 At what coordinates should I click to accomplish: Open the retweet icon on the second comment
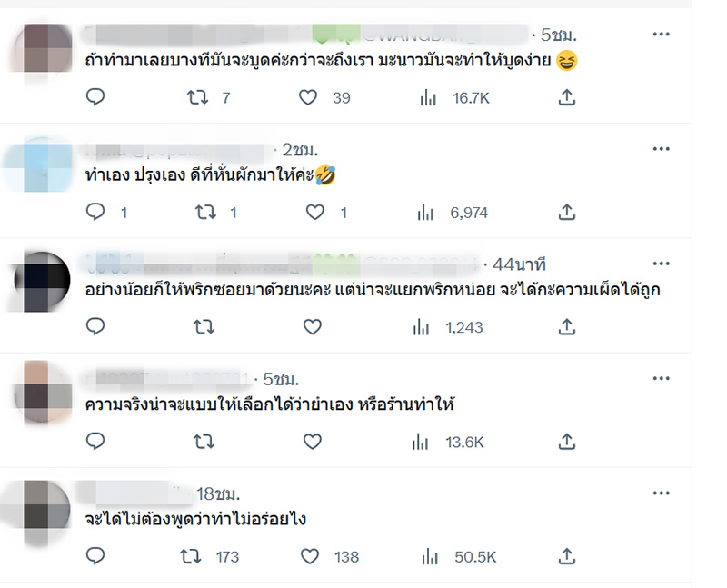pyautogui.click(x=207, y=211)
